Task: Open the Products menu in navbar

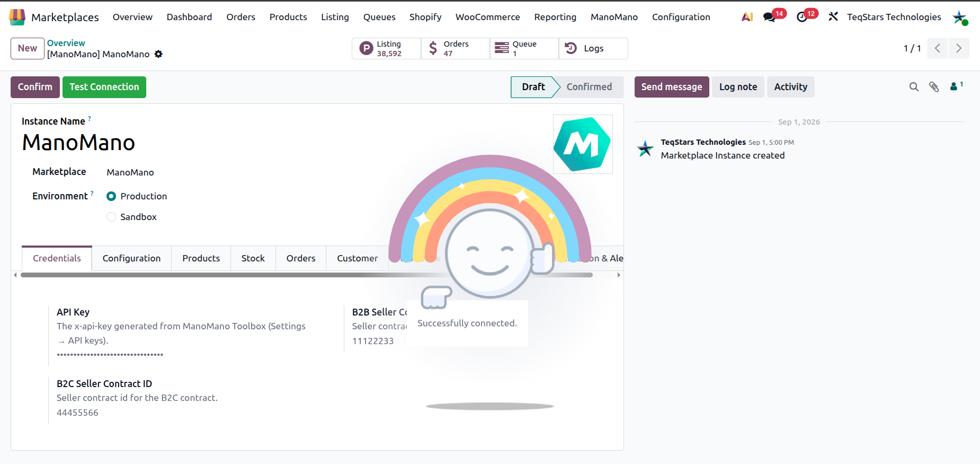Action: [x=288, y=17]
